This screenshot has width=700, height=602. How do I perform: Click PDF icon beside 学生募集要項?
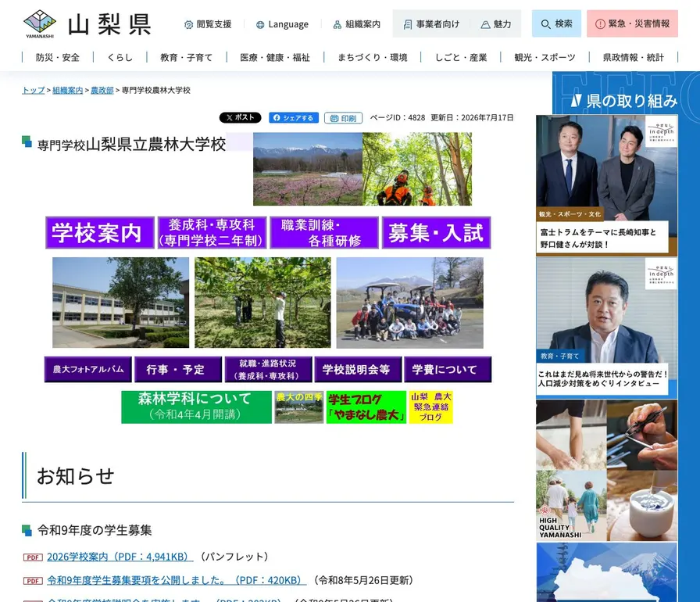33,581
